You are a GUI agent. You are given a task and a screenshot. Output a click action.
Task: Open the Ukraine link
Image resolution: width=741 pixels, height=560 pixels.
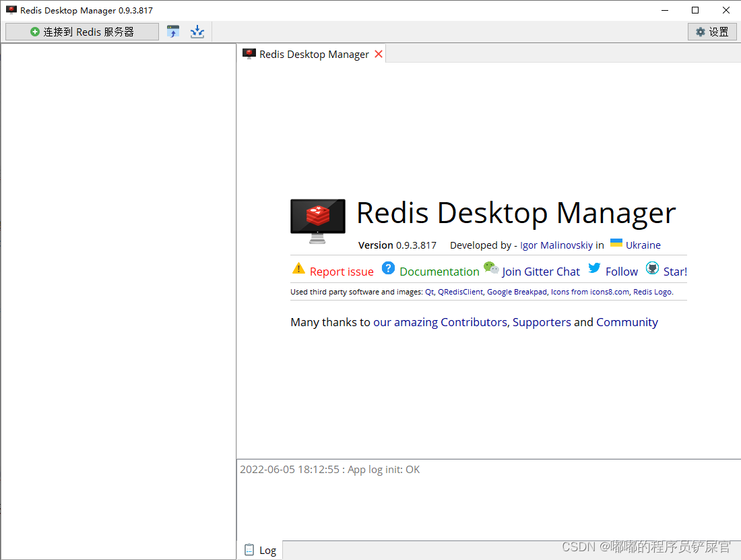tap(643, 245)
